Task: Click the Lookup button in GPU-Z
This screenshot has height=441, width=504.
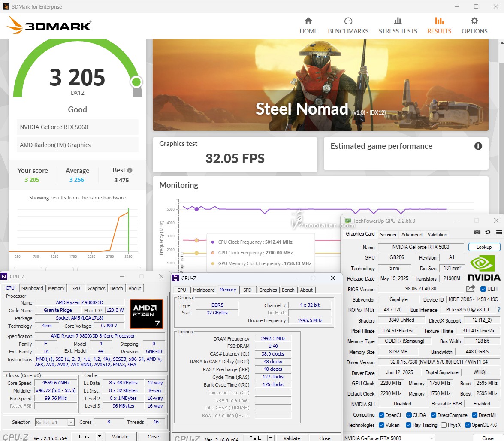Action: coord(484,247)
